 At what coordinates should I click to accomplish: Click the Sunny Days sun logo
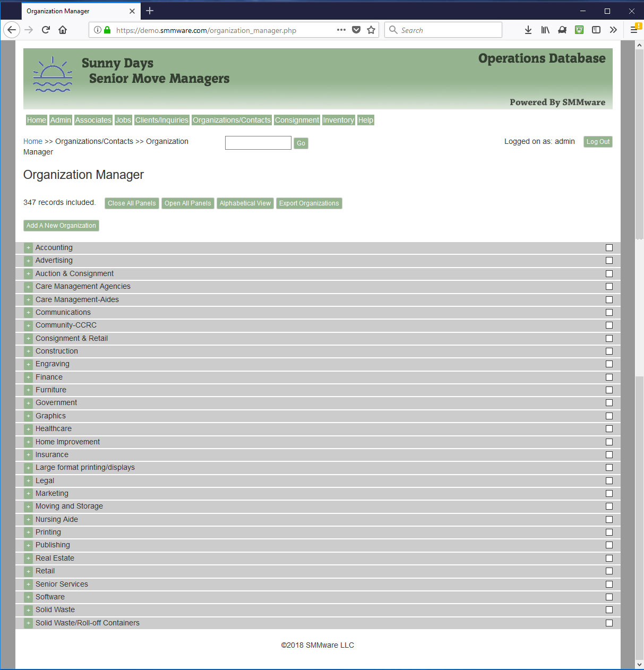point(53,74)
